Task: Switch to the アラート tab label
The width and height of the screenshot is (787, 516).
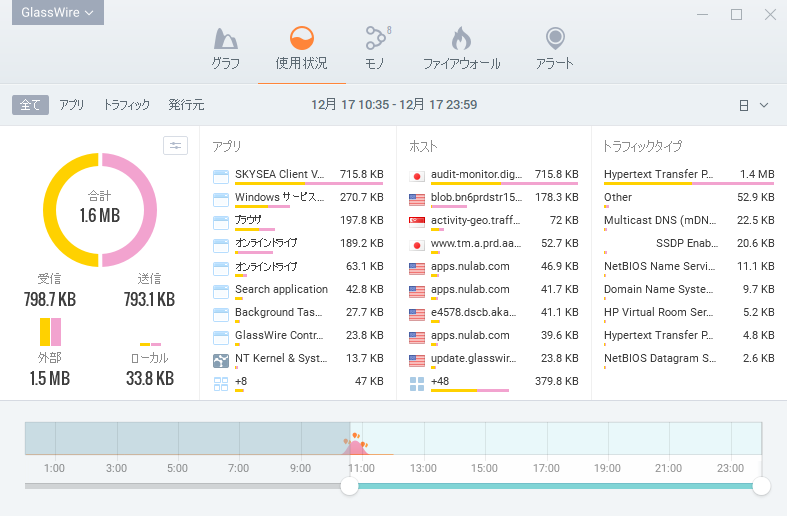Action: click(x=555, y=64)
